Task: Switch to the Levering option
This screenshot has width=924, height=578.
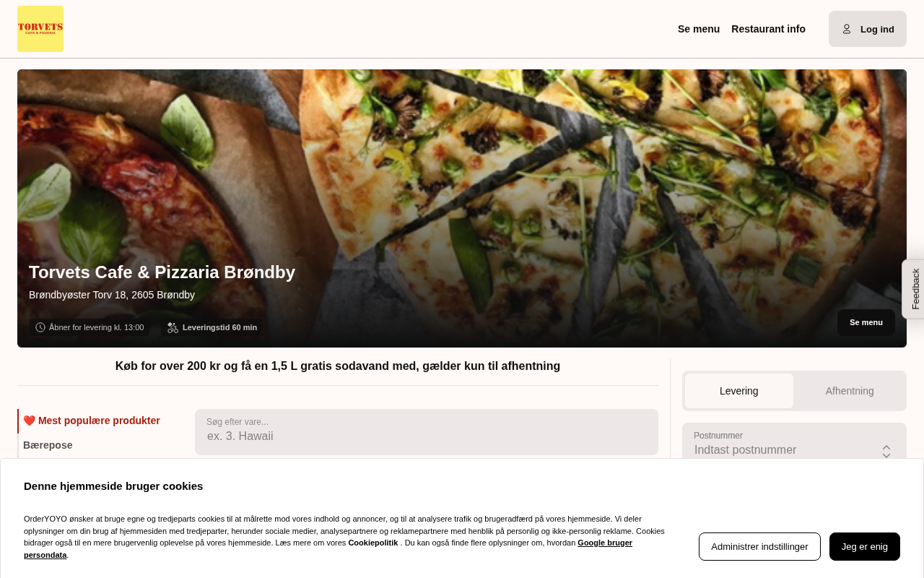Action: click(x=739, y=391)
